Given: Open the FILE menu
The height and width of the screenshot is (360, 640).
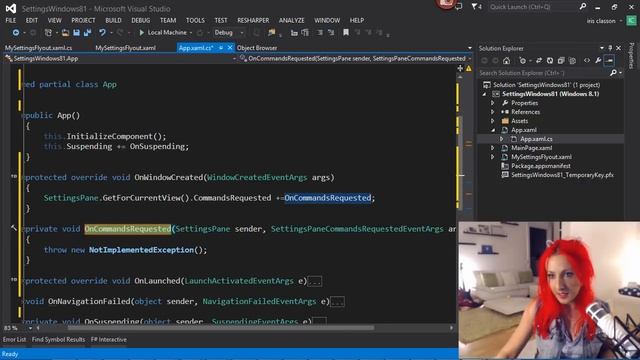Looking at the screenshot, I should pyautogui.click(x=11, y=20).
